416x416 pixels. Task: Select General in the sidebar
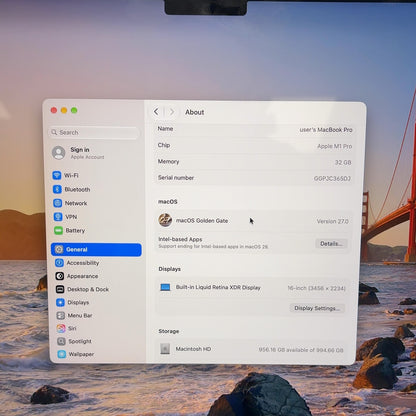tap(96, 250)
